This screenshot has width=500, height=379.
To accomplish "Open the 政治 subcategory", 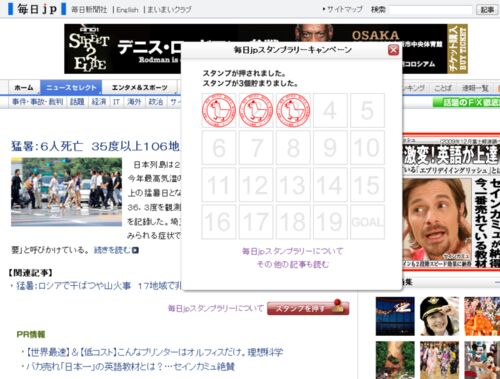I will [156, 102].
